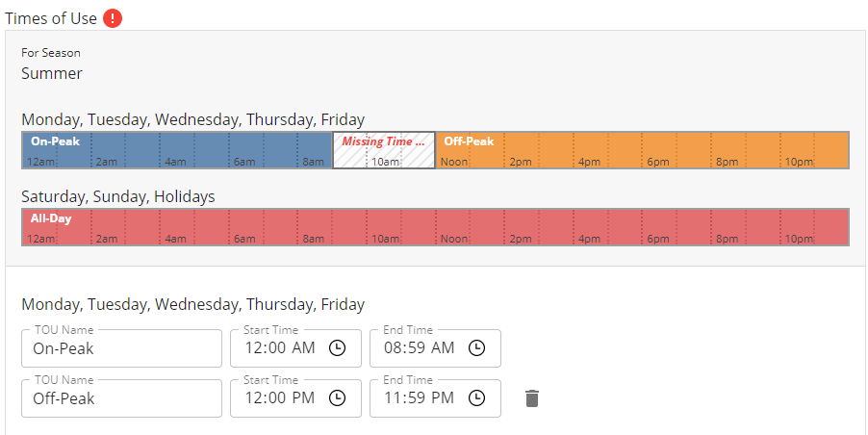Select the red All-Day weekend block

tap(435, 227)
